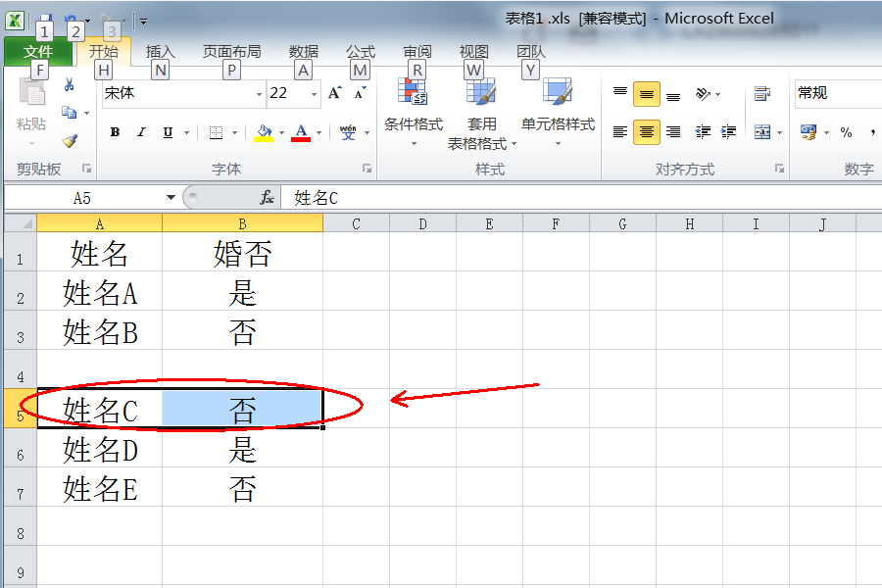Apply the yellow fill color bucket
This screenshot has width=882, height=588.
pos(264,133)
